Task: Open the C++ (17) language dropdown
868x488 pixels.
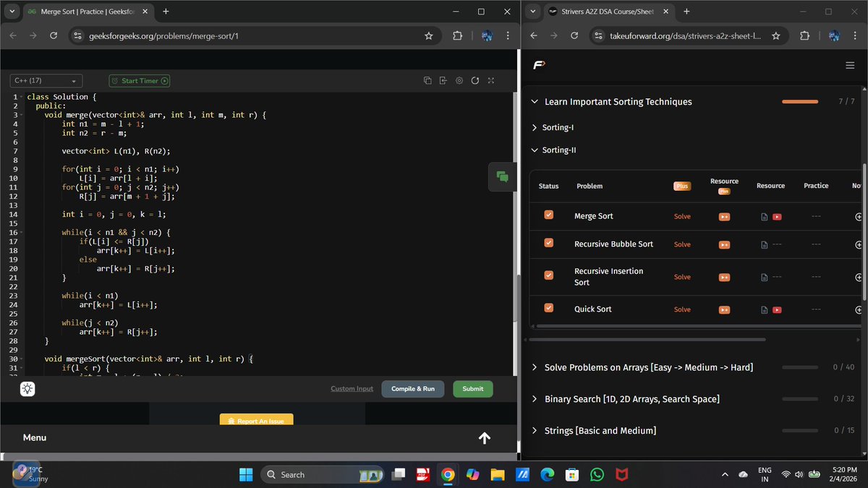Action: [46, 81]
